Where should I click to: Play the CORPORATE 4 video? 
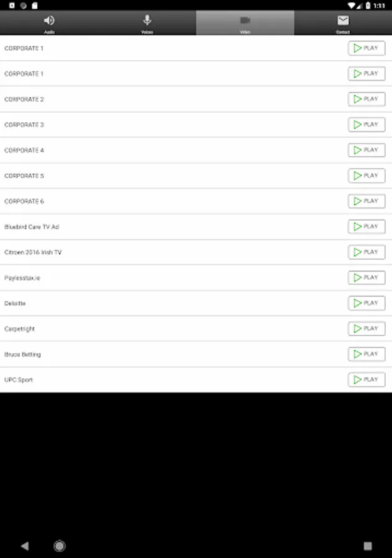367,150
